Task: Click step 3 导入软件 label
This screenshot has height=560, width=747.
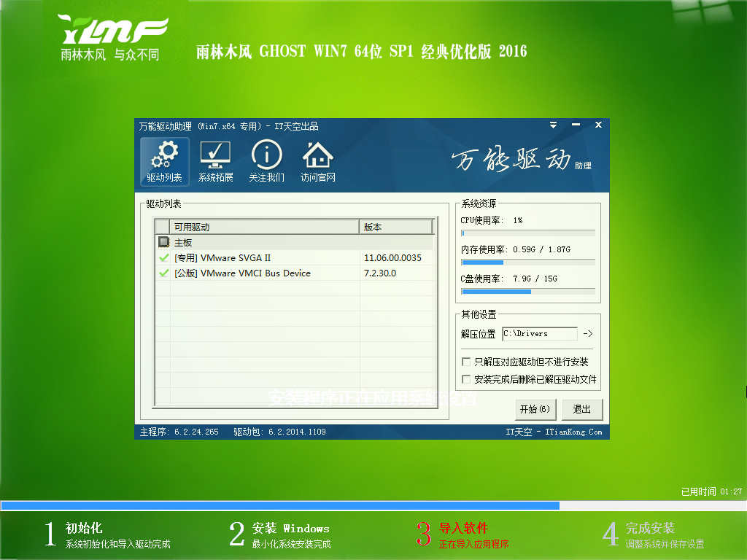Action: [463, 528]
